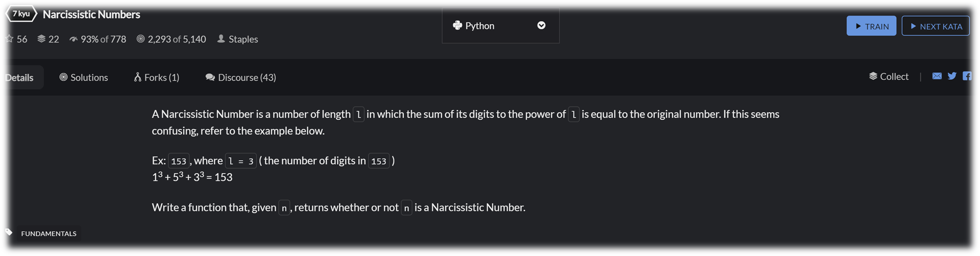Open the Staples author profile link

coord(243,39)
